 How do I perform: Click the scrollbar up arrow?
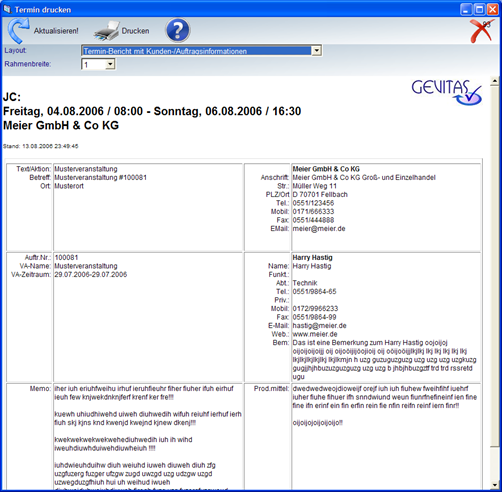coord(495,81)
